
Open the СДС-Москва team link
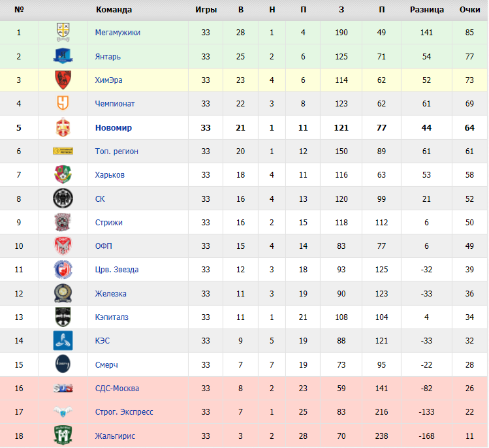coord(118,389)
